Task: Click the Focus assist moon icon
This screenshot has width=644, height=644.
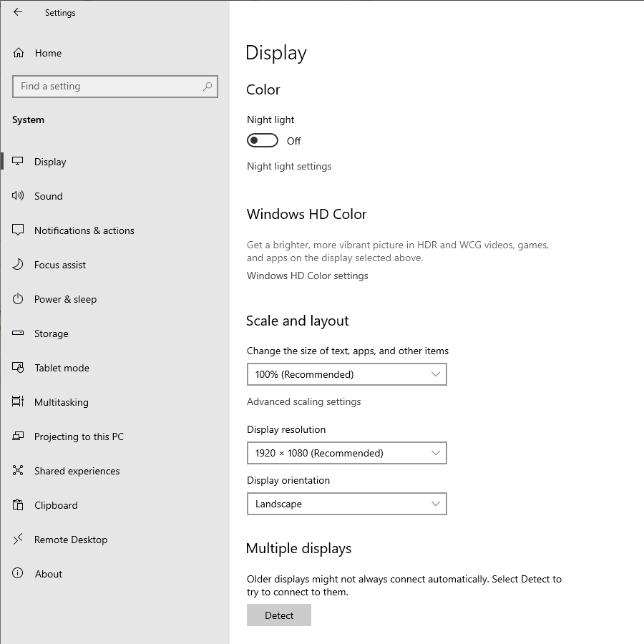Action: (18, 264)
